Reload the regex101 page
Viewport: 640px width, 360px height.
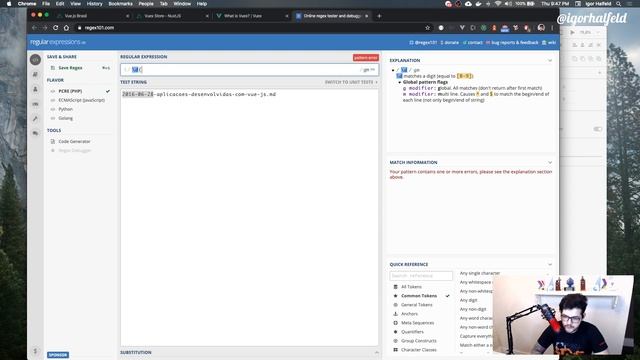[x=56, y=28]
